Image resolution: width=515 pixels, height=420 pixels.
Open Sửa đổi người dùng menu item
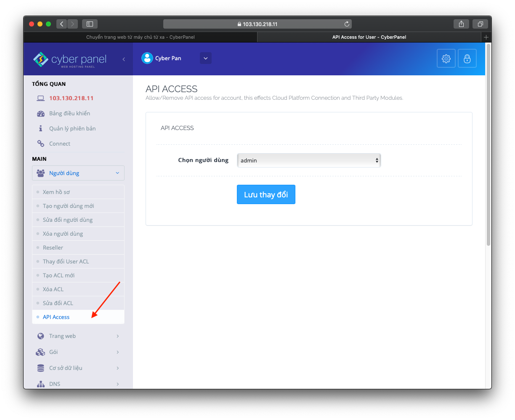(78, 220)
